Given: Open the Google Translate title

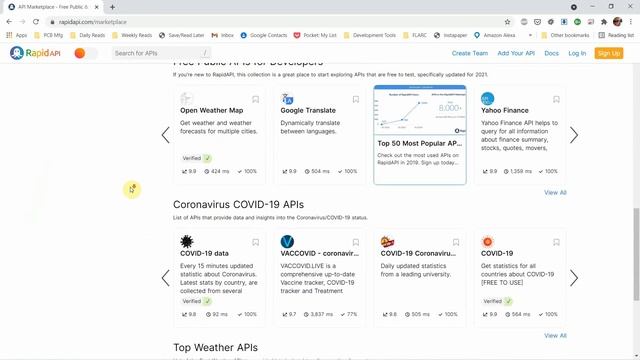Looking at the screenshot, I should click(308, 110).
